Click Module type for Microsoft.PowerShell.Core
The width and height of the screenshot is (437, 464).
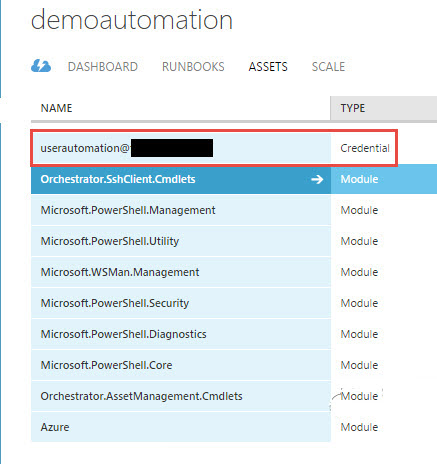coord(359,365)
